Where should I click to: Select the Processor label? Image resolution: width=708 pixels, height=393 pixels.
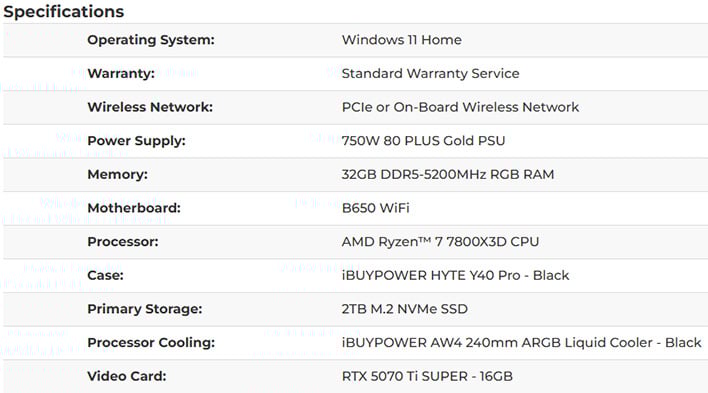pos(123,242)
